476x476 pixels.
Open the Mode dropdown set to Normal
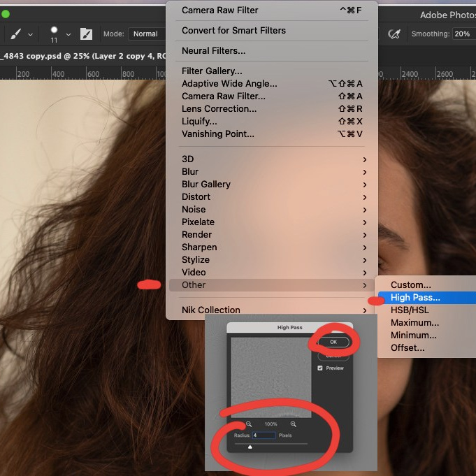(147, 34)
